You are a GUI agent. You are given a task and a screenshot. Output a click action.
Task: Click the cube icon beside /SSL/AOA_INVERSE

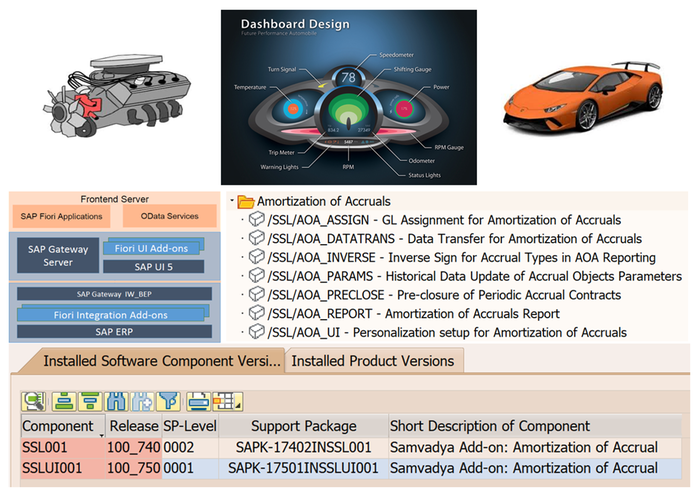click(x=257, y=257)
